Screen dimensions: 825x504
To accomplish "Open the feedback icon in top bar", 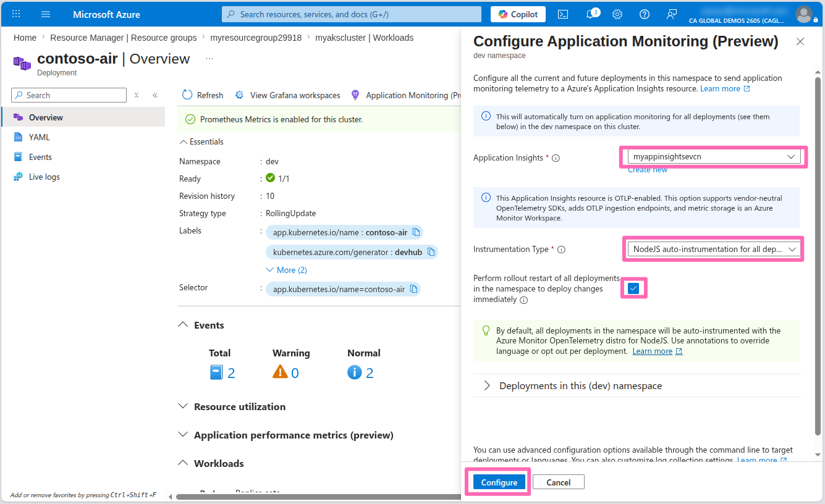I will (672, 14).
